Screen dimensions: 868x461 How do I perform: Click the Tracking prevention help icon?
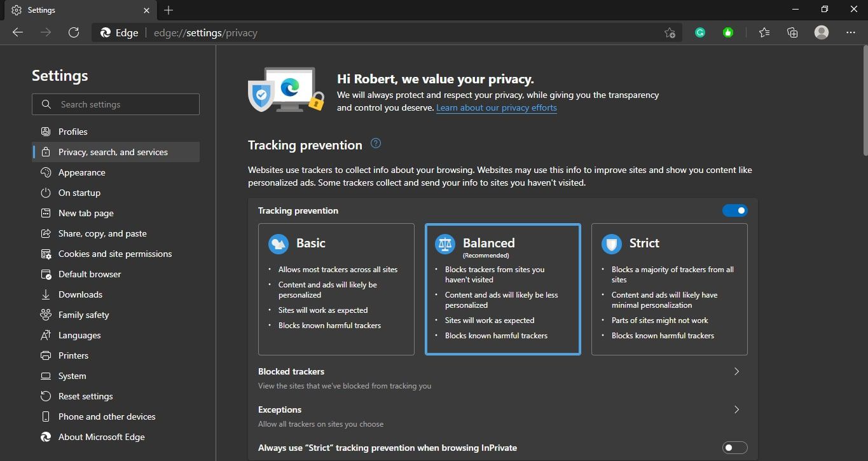(x=376, y=143)
